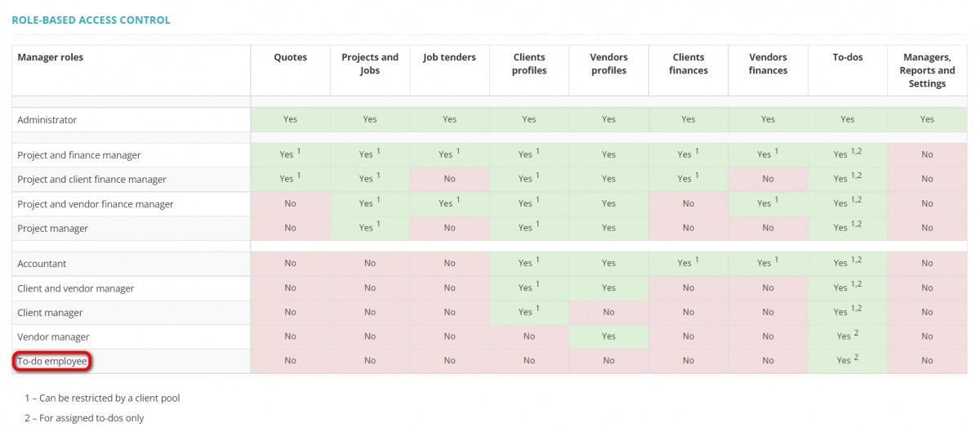The height and width of the screenshot is (432, 980).
Task: Select the Accountant role label
Action: (42, 264)
